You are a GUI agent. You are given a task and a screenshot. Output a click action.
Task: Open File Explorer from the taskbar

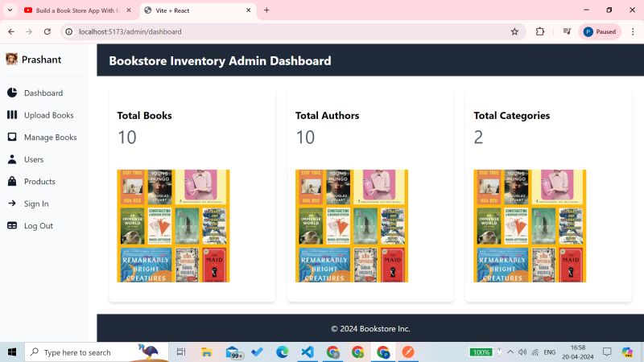coord(207,352)
